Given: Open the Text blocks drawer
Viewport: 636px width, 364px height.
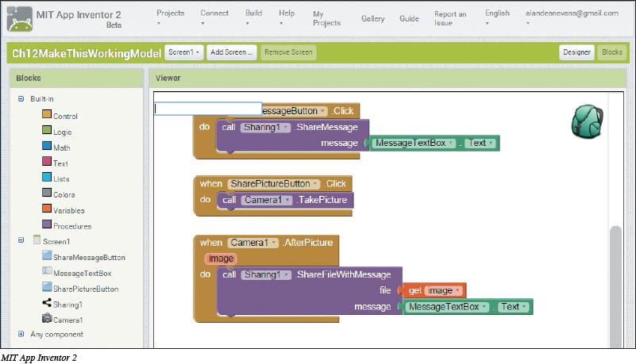Looking at the screenshot, I should 60,163.
